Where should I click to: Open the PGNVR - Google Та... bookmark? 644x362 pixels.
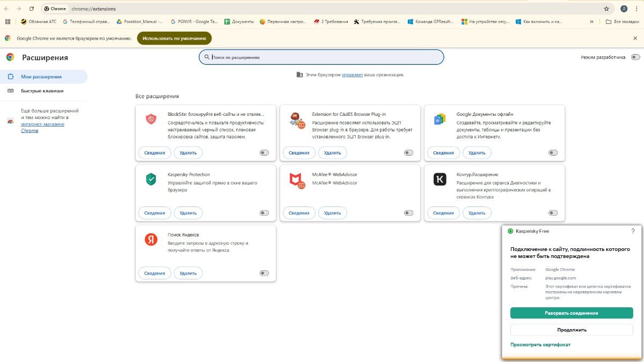[194, 22]
